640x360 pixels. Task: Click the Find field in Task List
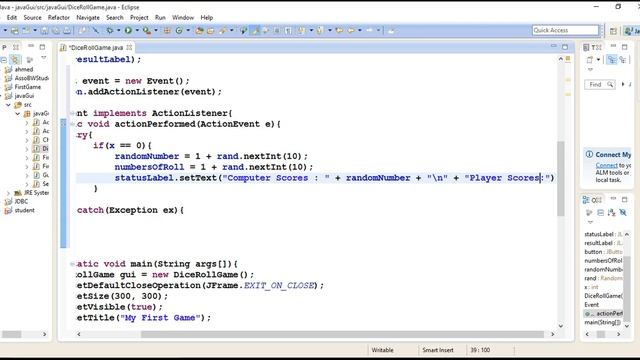[x=600, y=84]
